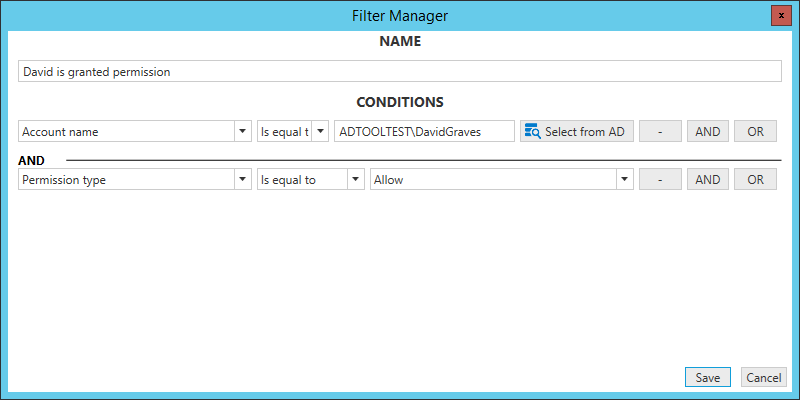Open the Permission type operator dropdown arrow

click(356, 180)
